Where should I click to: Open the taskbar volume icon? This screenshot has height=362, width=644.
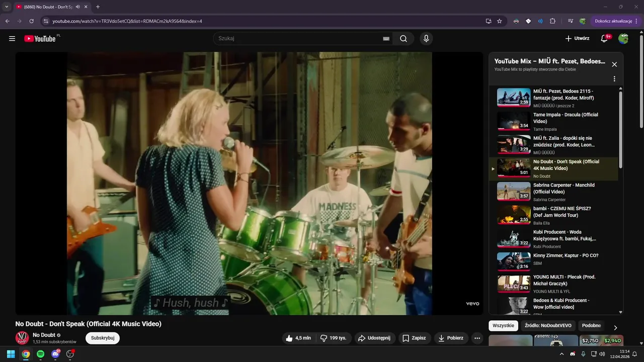[x=602, y=354]
